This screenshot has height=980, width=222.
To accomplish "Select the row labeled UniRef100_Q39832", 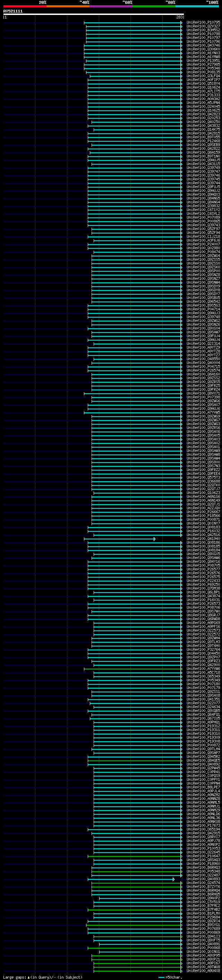I will 203,206.
